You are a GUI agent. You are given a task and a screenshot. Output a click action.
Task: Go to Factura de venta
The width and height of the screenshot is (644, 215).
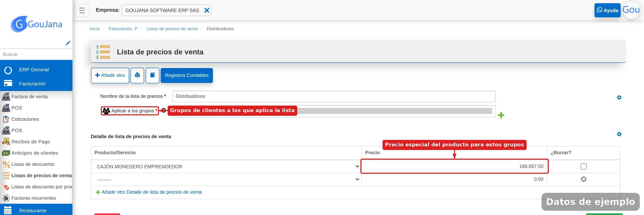(x=30, y=96)
